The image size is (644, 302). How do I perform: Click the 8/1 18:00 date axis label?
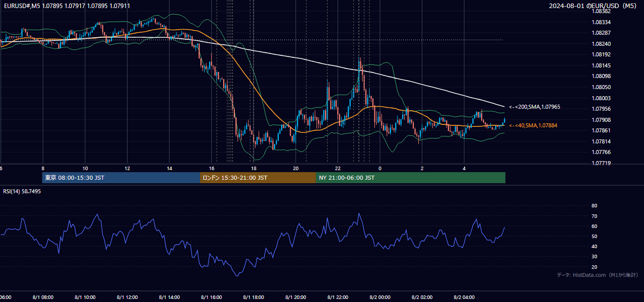pyautogui.click(x=253, y=297)
